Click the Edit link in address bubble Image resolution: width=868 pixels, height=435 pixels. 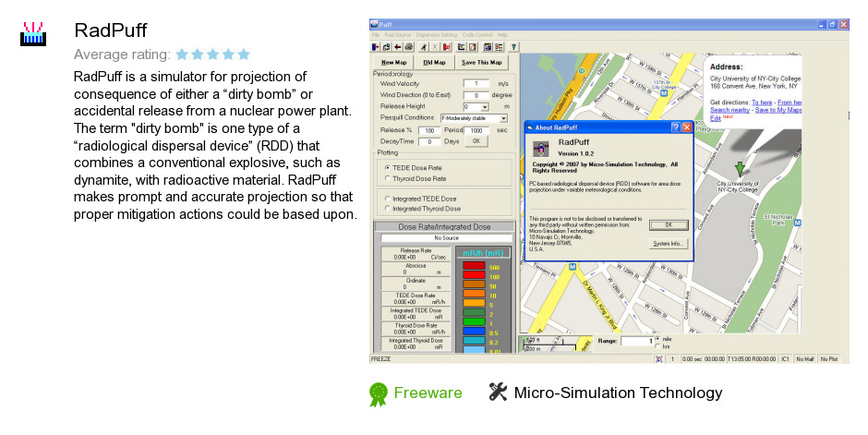point(716,118)
